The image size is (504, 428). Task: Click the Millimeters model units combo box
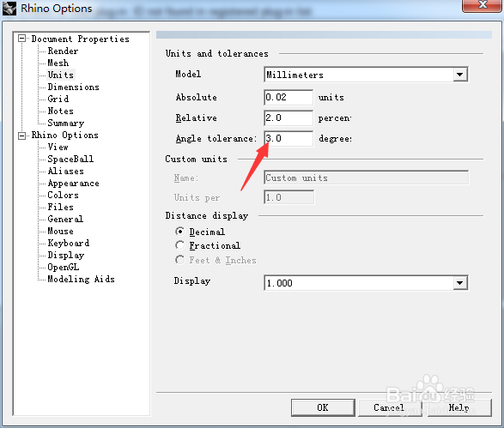click(x=366, y=75)
